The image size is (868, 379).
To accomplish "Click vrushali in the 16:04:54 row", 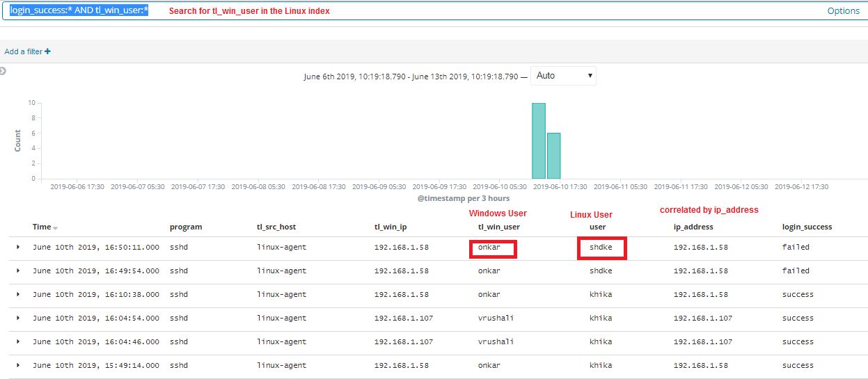I will tap(496, 318).
